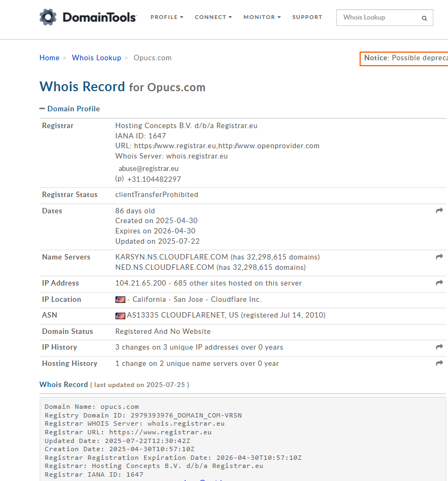
Task: Click 'Registrar WHOIS Server' raw line
Action: pyautogui.click(x=135, y=423)
